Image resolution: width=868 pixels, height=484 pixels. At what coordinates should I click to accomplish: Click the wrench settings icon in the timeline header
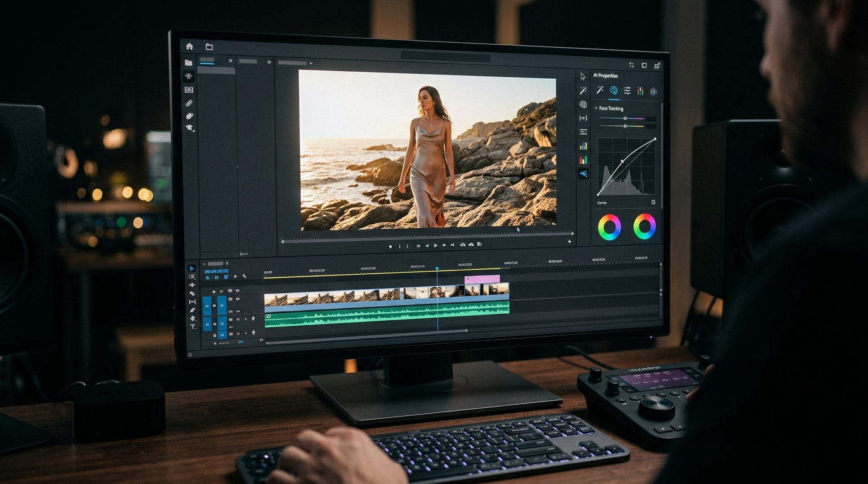click(x=245, y=276)
